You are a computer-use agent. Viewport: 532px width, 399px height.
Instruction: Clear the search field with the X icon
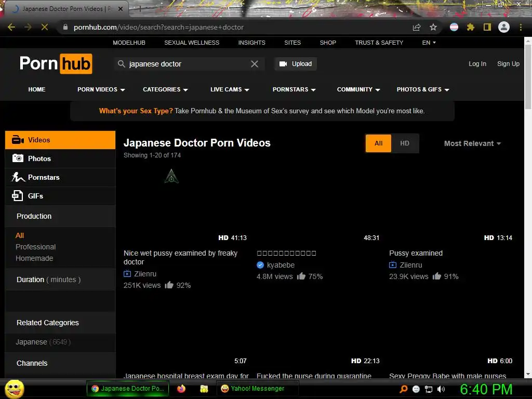pyautogui.click(x=255, y=64)
